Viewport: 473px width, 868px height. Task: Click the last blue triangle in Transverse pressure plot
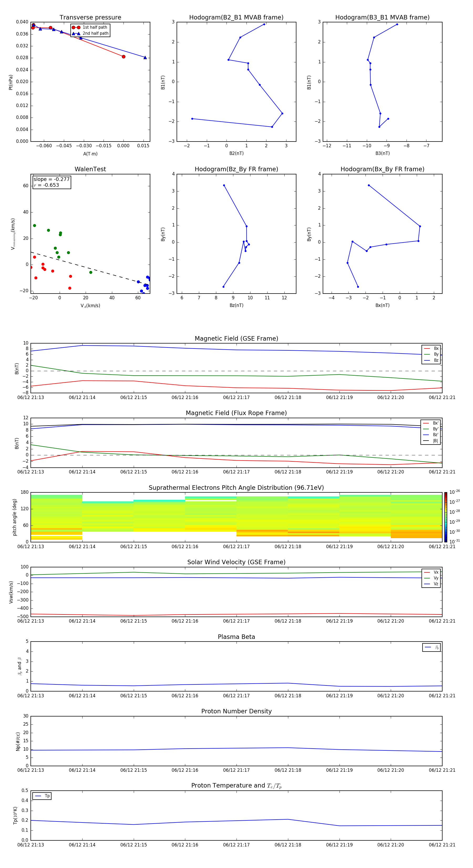(145, 58)
